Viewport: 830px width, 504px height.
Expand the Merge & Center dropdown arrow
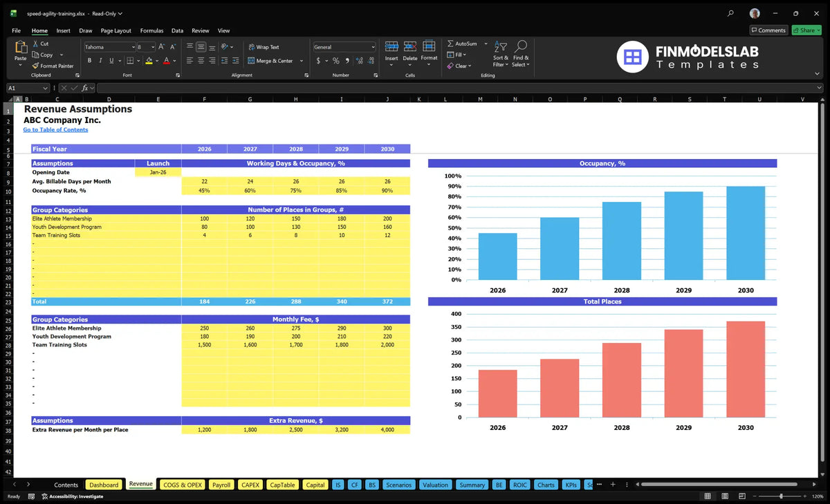click(x=302, y=61)
